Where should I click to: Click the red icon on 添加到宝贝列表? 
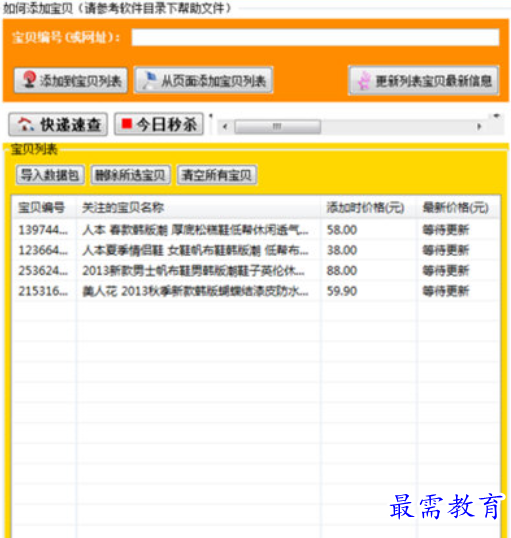click(x=29, y=79)
